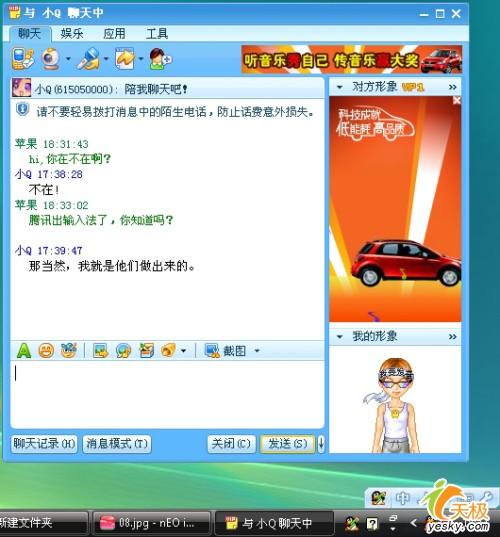Viewport: 500px width, 537px height.
Task: Open send options arrow beside 发送
Action: (x=321, y=444)
